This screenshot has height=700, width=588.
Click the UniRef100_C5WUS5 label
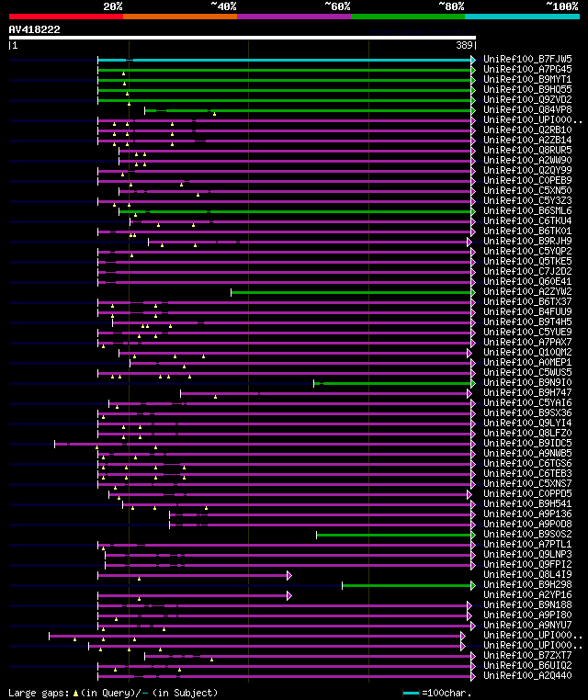[527, 372]
